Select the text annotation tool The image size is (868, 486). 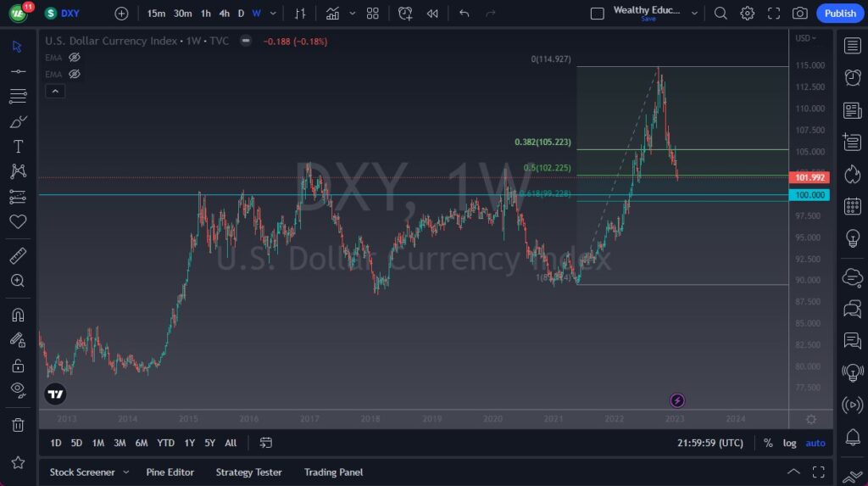click(18, 146)
